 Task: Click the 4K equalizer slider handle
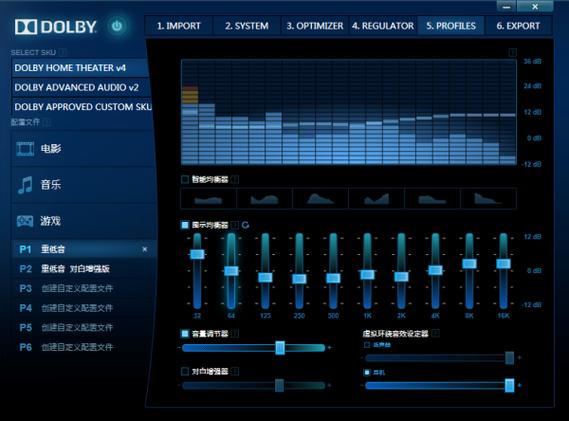coord(435,270)
